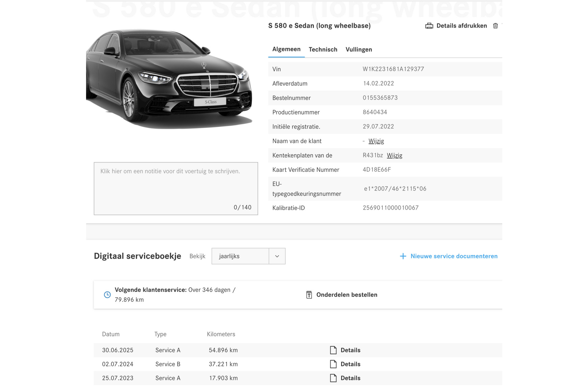The width and height of the screenshot is (588, 392).
Task: Expand the jaarlijks dropdown arrow
Action: click(x=277, y=256)
